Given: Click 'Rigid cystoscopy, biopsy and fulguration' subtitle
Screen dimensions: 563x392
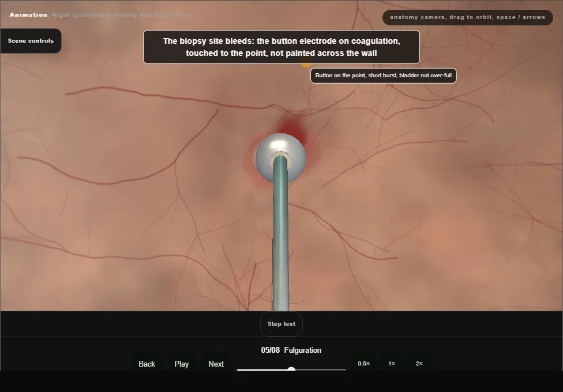Looking at the screenshot, I should pyautogui.click(x=121, y=15).
